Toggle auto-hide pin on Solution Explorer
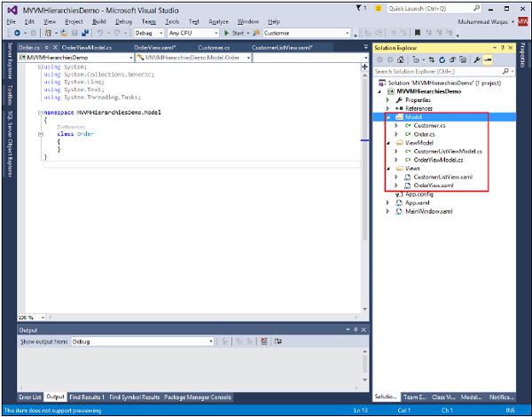Image resolution: width=532 pixels, height=417 pixels. [503, 48]
